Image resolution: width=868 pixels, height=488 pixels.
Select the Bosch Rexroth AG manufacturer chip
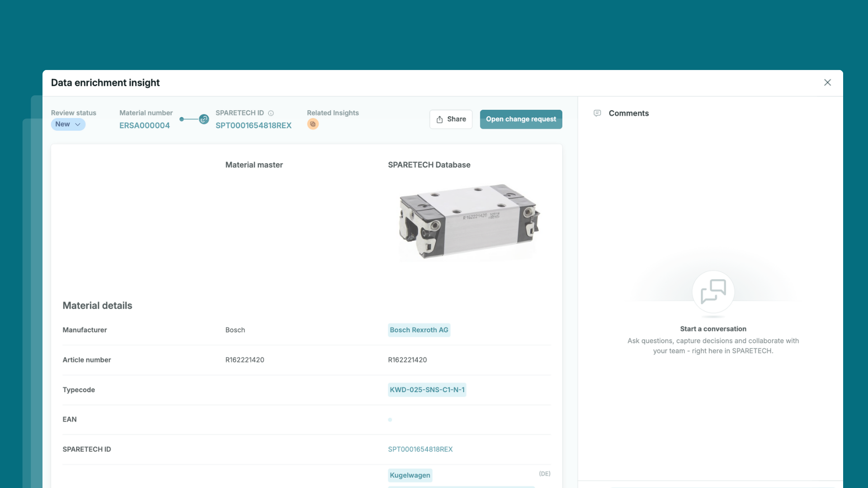tap(419, 330)
